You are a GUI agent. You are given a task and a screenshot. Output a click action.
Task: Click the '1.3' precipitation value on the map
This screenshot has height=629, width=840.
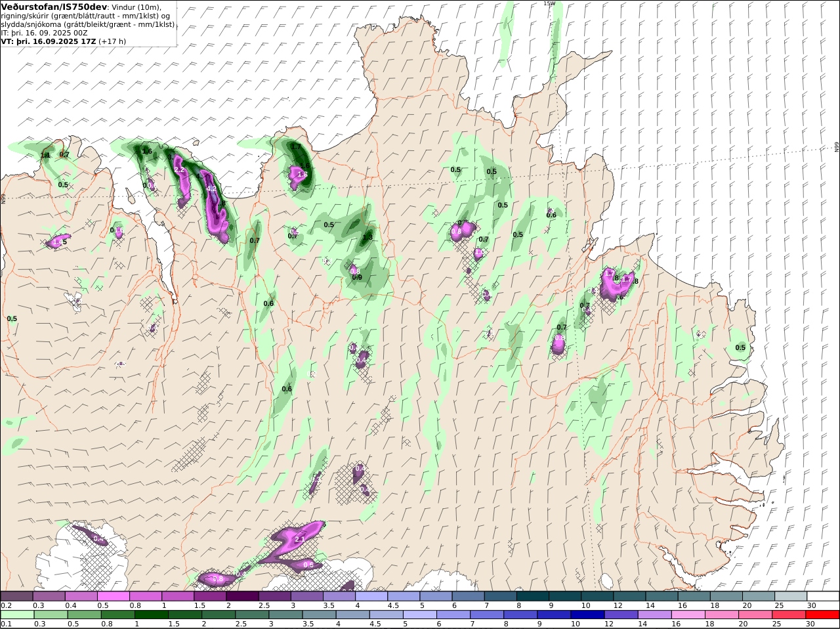coord(367,237)
